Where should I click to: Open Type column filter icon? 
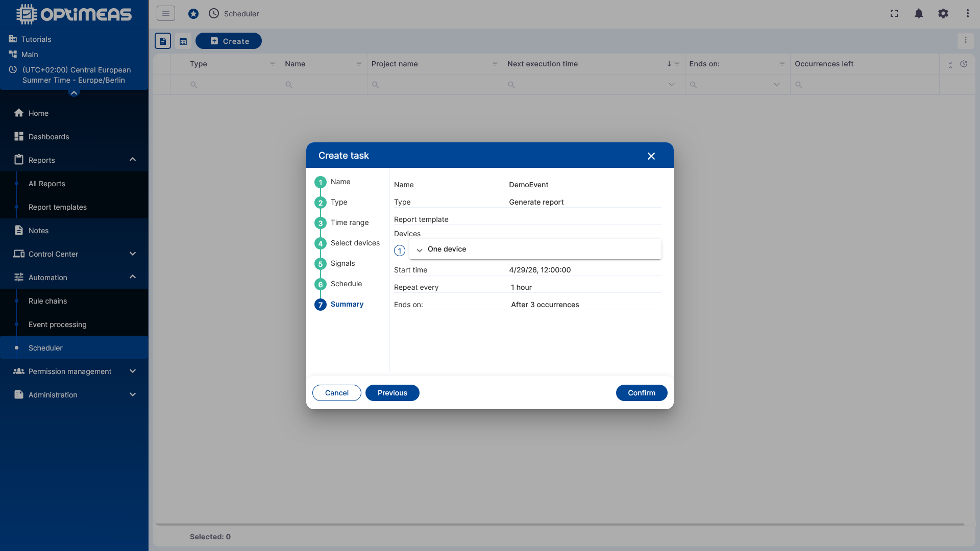click(x=273, y=64)
